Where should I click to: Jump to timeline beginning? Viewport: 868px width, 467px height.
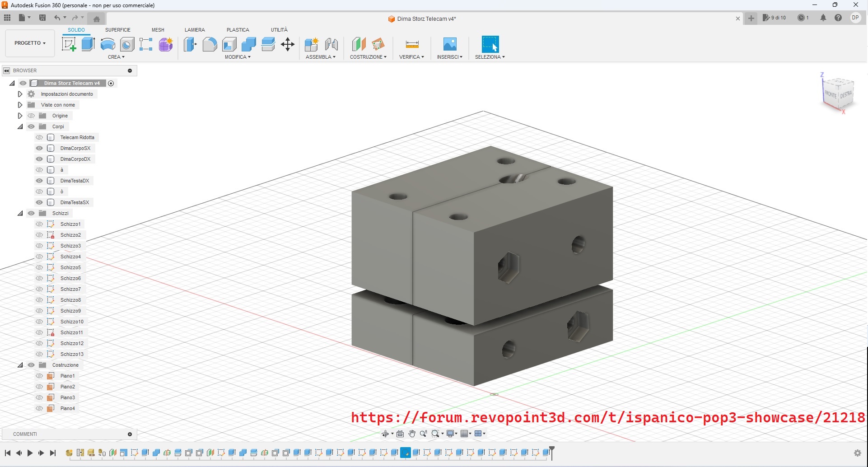[8, 453]
